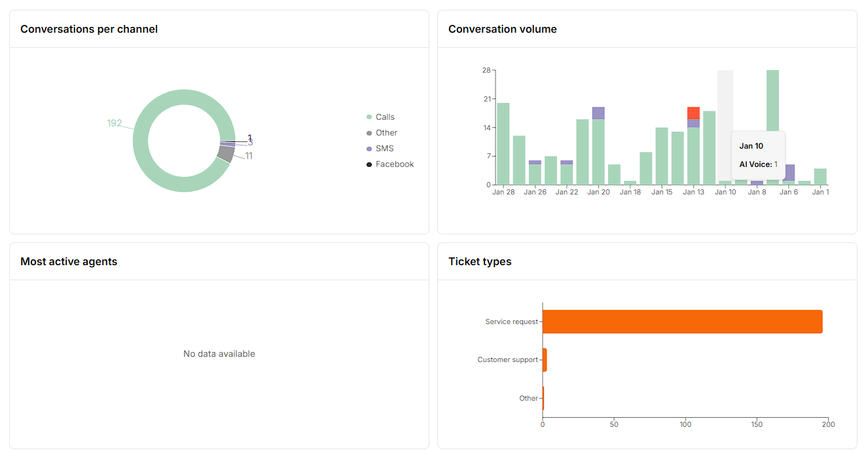868x459 pixels.
Task: Click the Jan 1 conversation bar
Action: (820, 177)
